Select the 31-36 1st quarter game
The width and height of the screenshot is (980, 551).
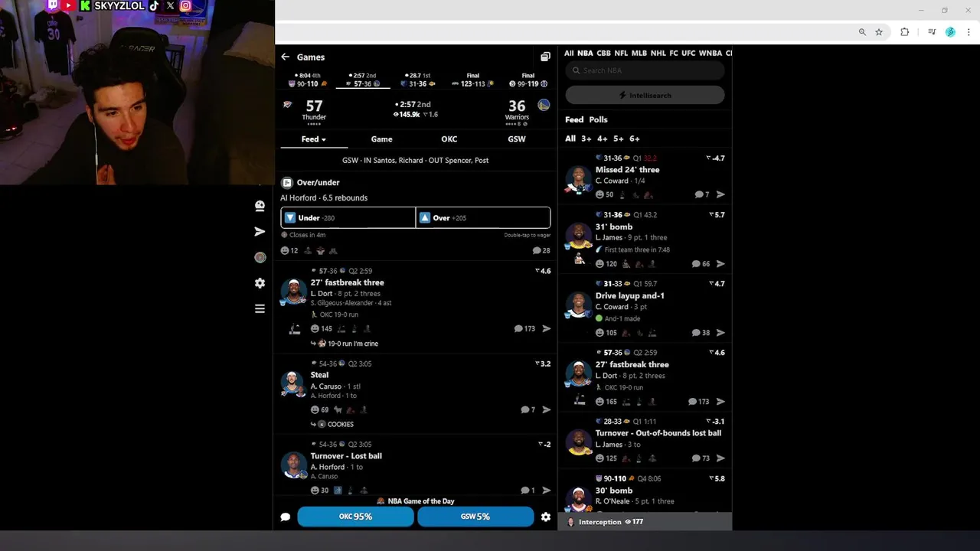(418, 80)
